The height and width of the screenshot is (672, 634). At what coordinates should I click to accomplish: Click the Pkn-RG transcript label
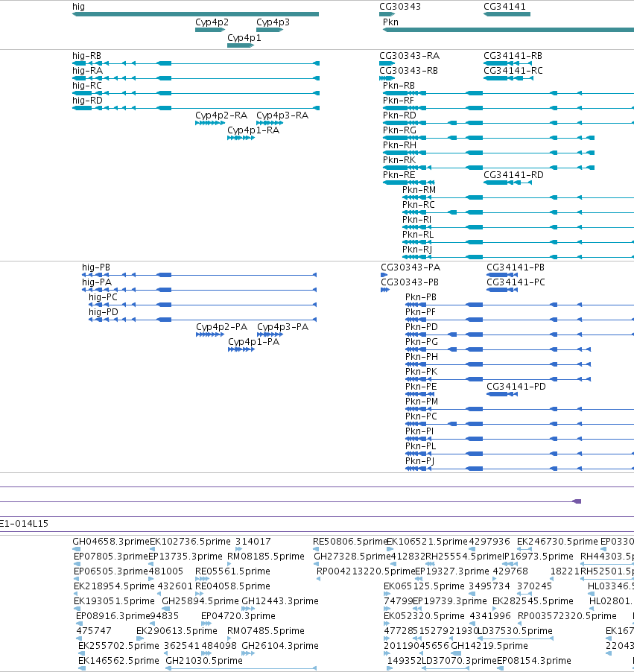tap(399, 130)
